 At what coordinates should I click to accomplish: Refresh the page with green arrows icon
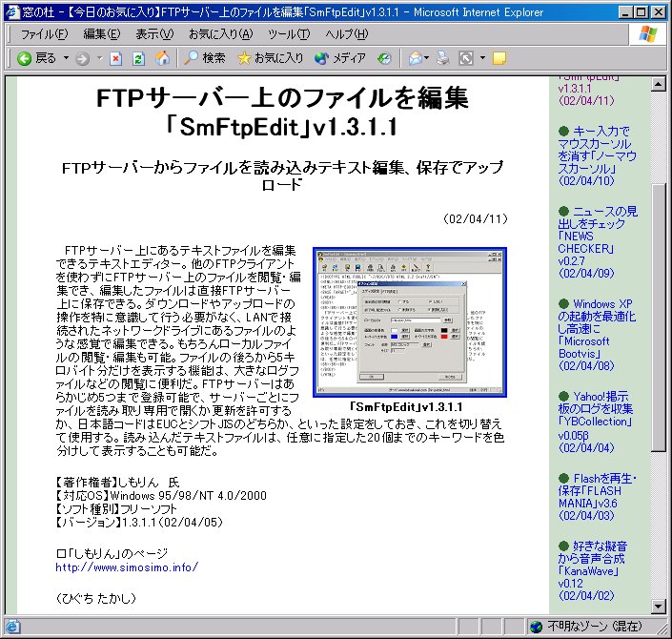[x=138, y=58]
